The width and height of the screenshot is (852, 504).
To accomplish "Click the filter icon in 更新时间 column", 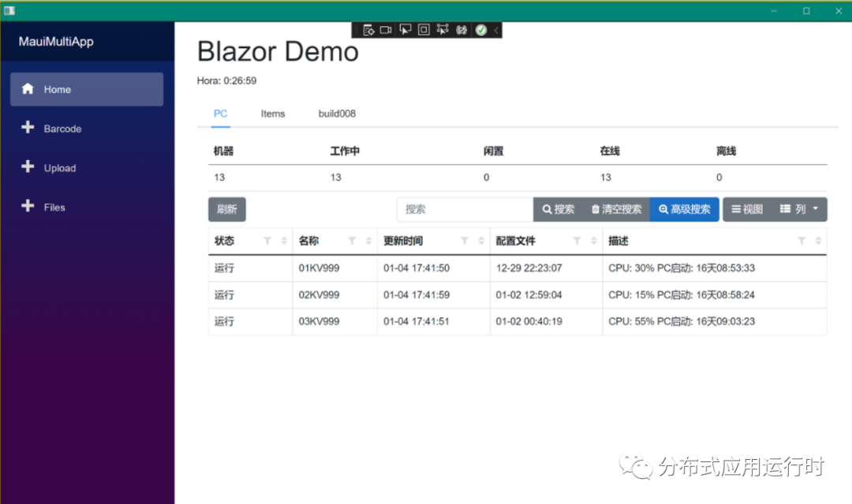I will [465, 241].
